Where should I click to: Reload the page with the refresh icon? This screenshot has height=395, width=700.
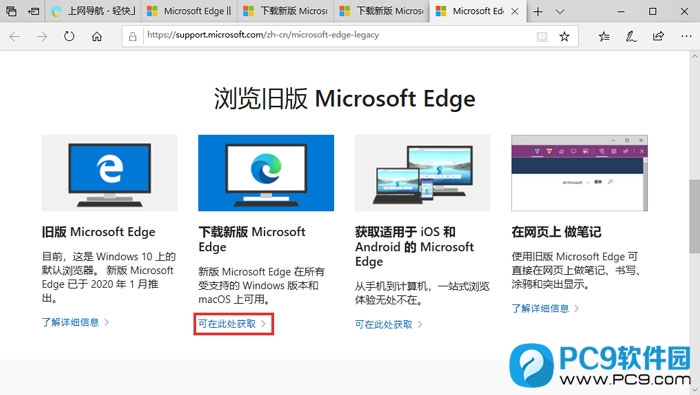pos(69,36)
